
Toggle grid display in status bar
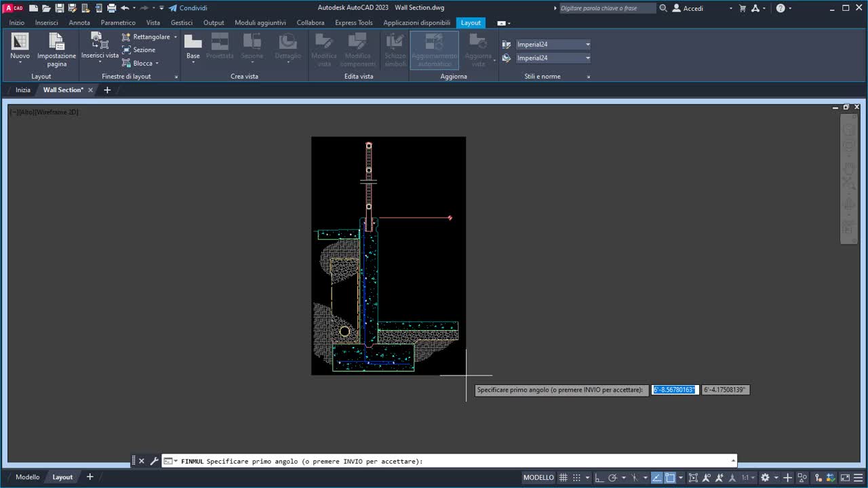tap(564, 477)
